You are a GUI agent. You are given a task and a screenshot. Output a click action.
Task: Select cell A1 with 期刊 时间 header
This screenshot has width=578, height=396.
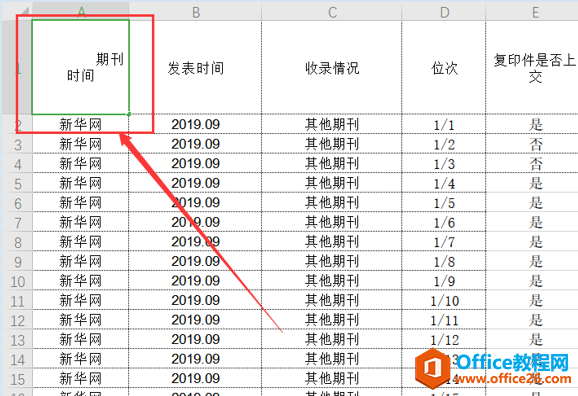point(80,67)
